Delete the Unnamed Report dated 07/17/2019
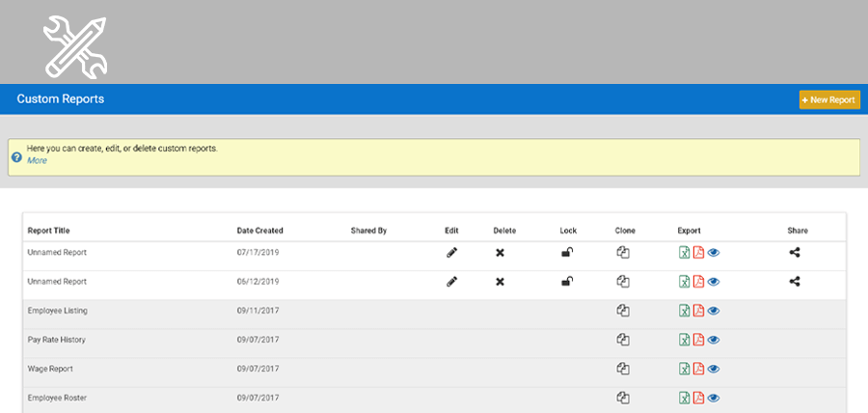Viewport: 868px width, 413px height. point(500,253)
